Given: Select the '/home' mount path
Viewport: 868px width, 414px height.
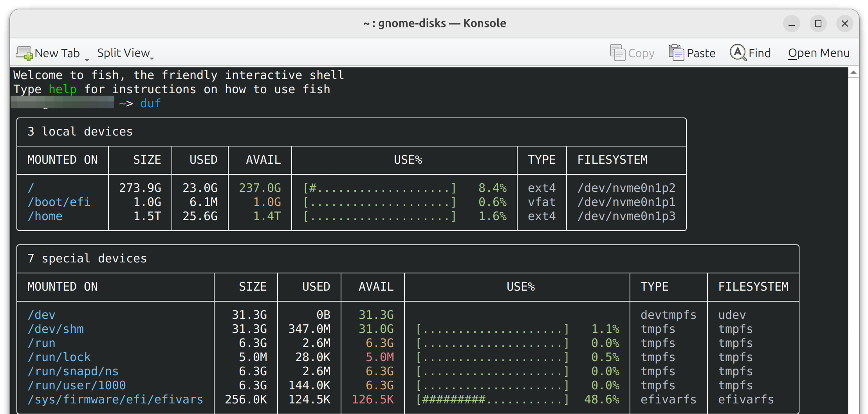Looking at the screenshot, I should [45, 216].
